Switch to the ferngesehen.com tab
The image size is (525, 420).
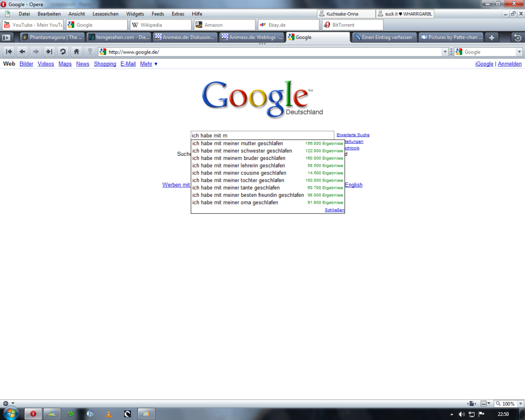click(119, 37)
